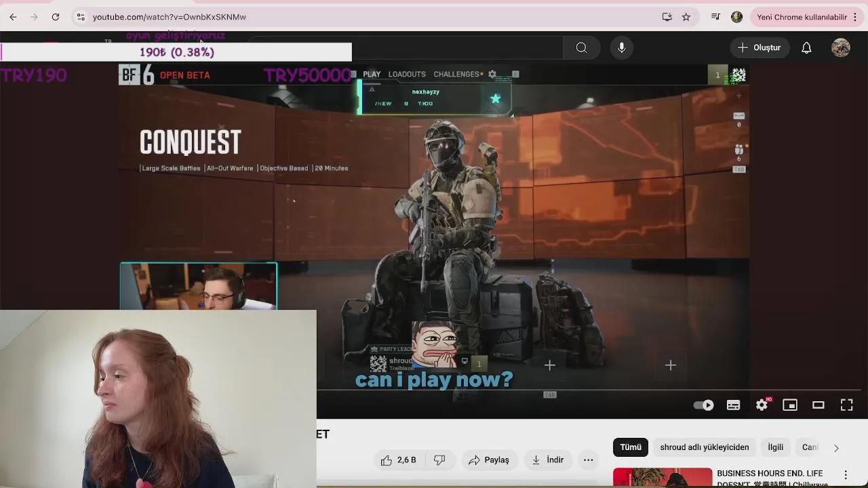This screenshot has height=488, width=868.
Task: Select the Tümü filter chip
Action: 631,447
